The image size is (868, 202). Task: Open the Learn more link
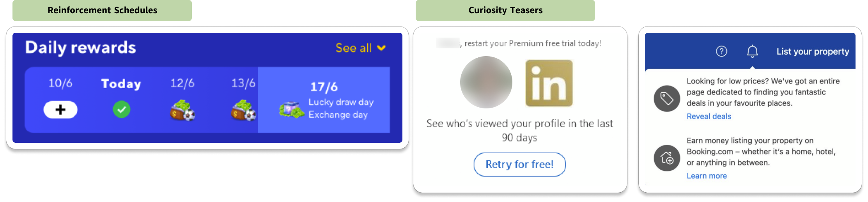click(x=707, y=176)
